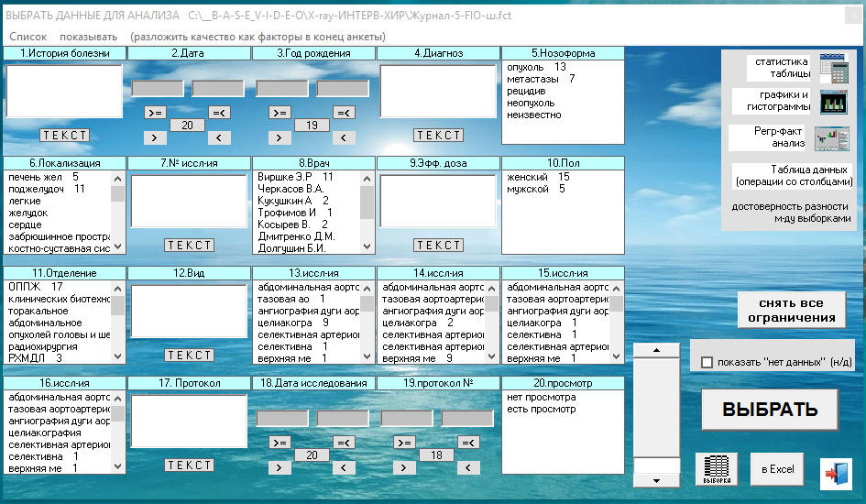The height and width of the screenshot is (504, 866).
Task: Open graphs and histograms chart icon
Action: pos(833,102)
